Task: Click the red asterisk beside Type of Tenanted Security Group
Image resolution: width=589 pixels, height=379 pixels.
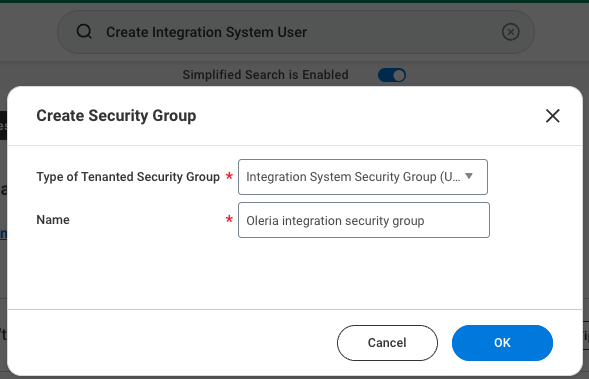Action: tap(229, 176)
